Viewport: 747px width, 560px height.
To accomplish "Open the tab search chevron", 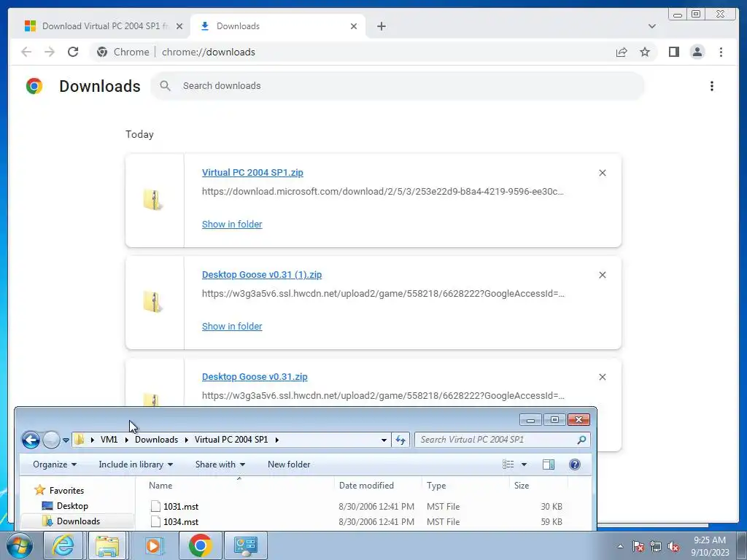I will 651,26.
